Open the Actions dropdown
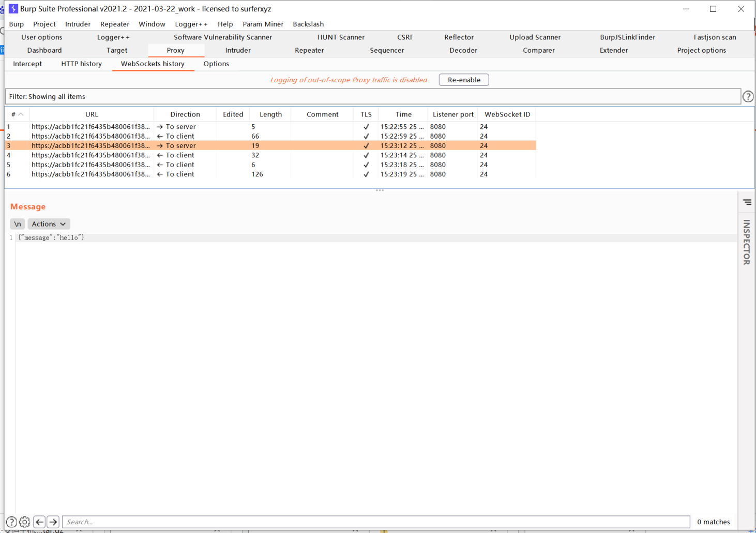Screen dimensions: 756x533 (x=49, y=224)
